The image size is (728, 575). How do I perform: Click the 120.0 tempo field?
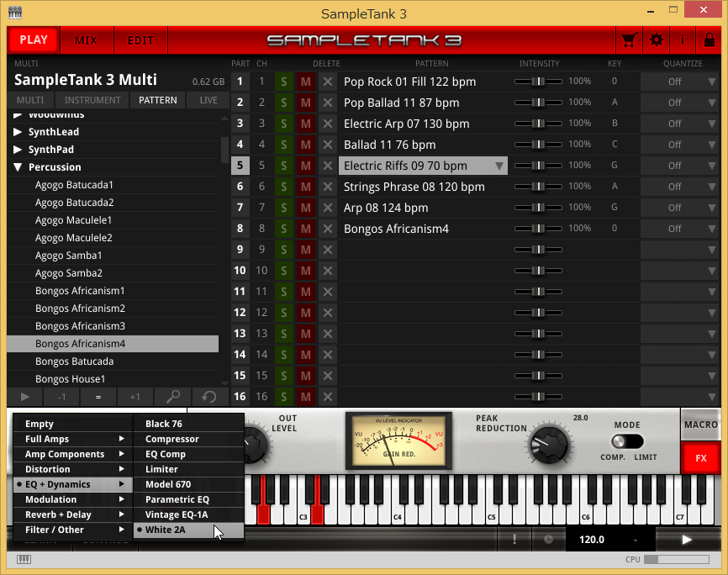(x=592, y=540)
